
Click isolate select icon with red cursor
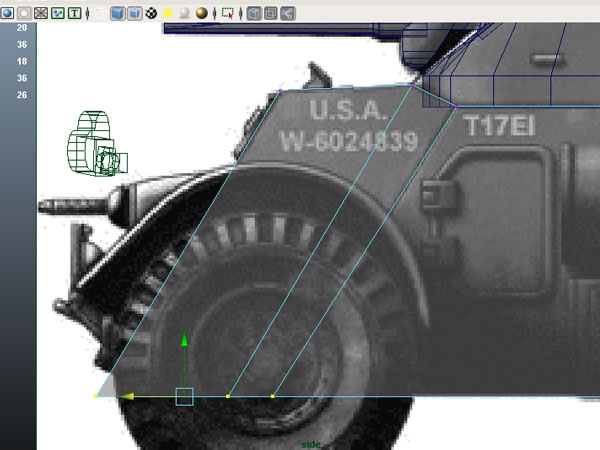click(228, 13)
